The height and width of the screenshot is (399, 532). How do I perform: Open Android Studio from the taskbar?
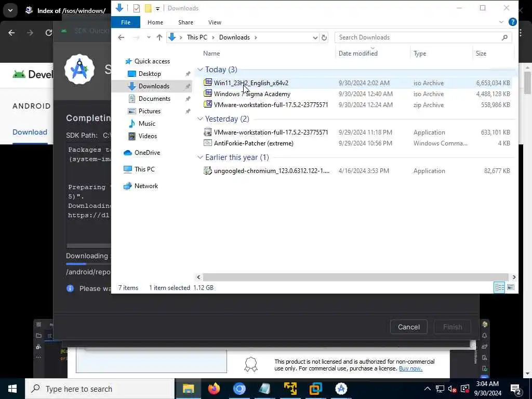click(x=341, y=389)
